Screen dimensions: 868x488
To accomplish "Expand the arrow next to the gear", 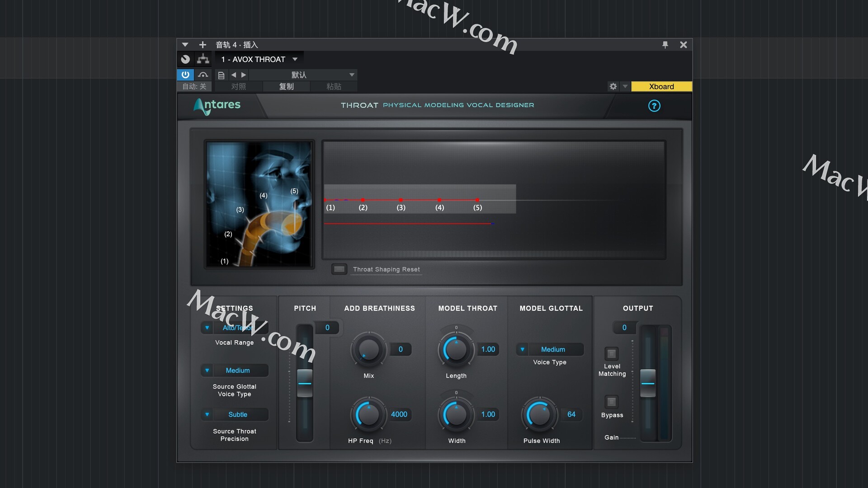I will pyautogui.click(x=625, y=86).
